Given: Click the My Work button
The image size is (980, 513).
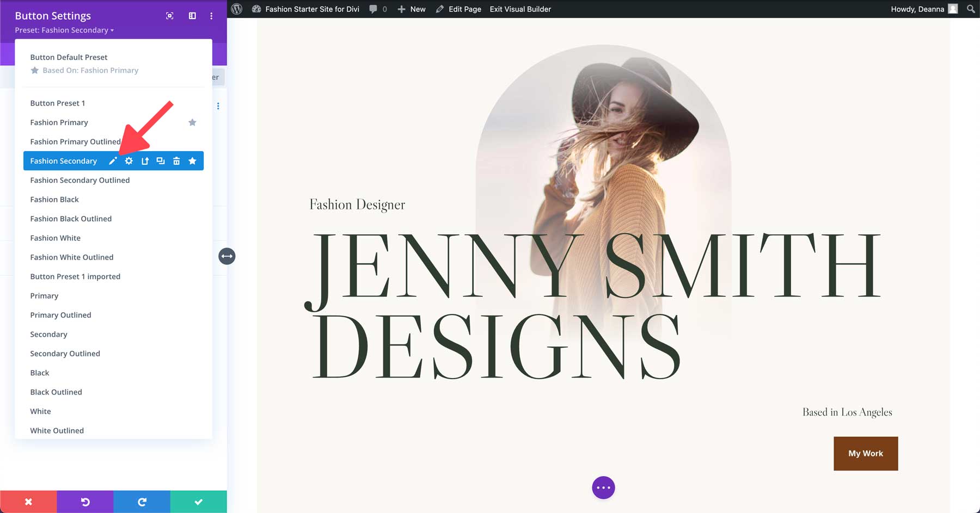Looking at the screenshot, I should pos(865,453).
